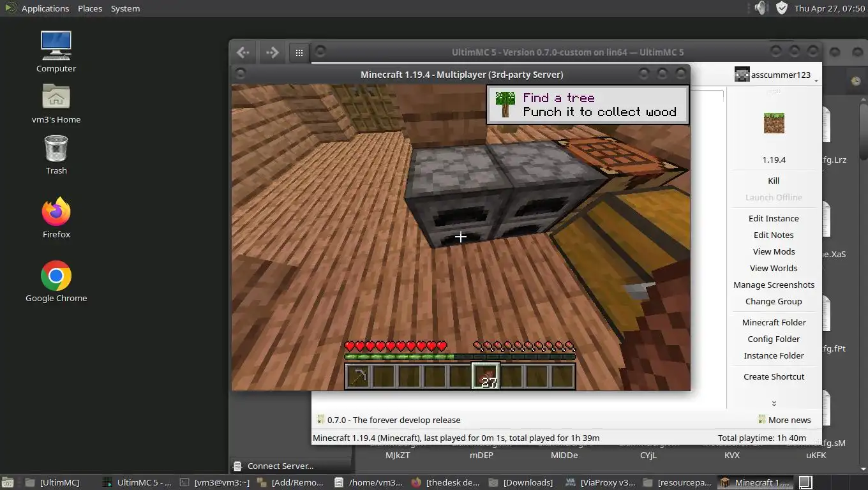Click the More news button

point(784,420)
